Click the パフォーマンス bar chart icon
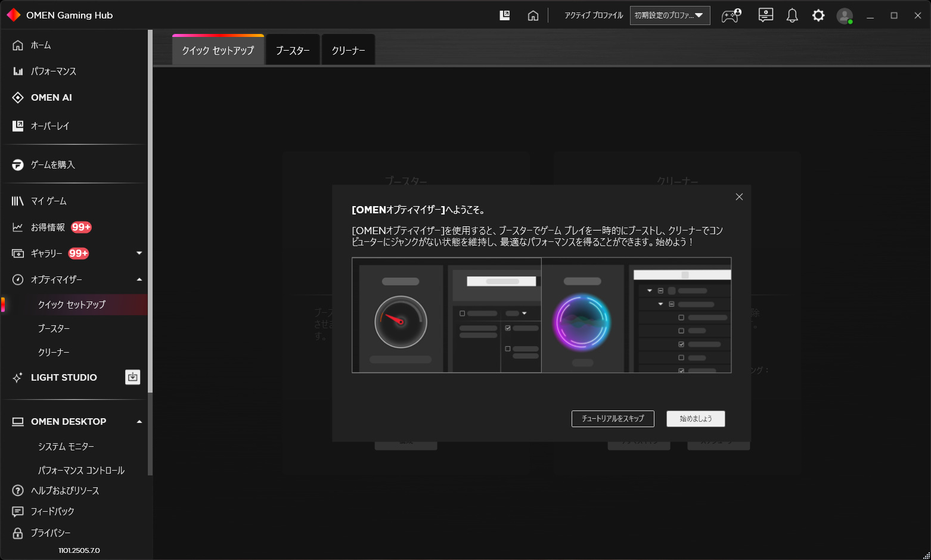The height and width of the screenshot is (560, 931). [x=18, y=71]
